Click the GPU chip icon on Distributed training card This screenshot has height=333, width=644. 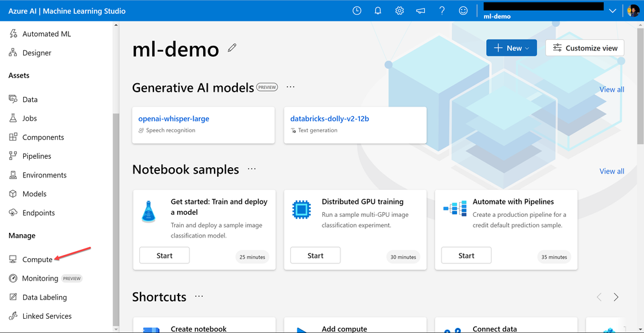pos(301,210)
